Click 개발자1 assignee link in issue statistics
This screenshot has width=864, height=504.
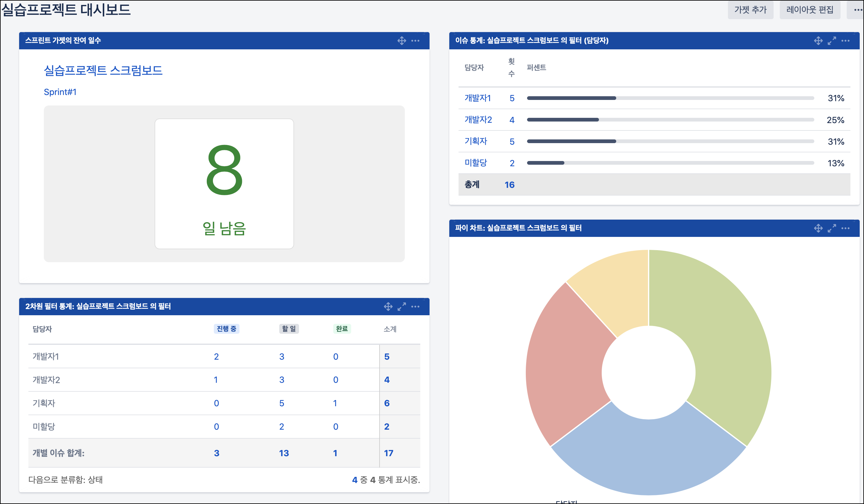coord(477,98)
